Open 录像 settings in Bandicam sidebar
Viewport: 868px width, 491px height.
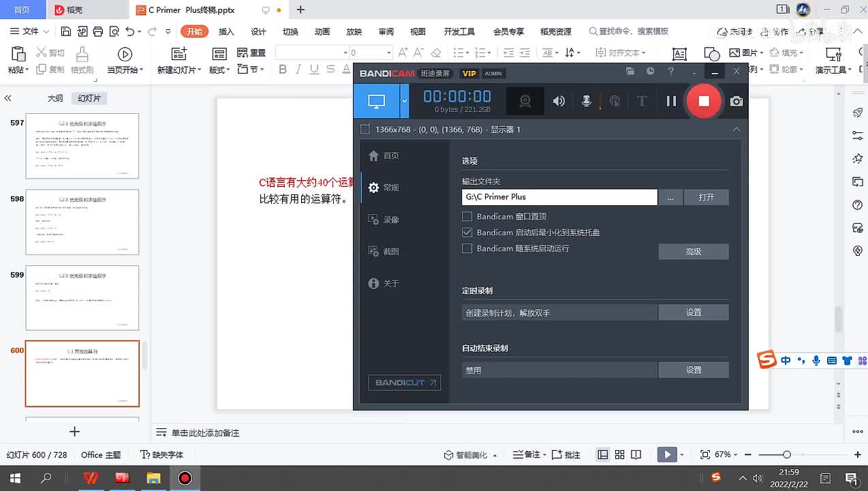(384, 220)
